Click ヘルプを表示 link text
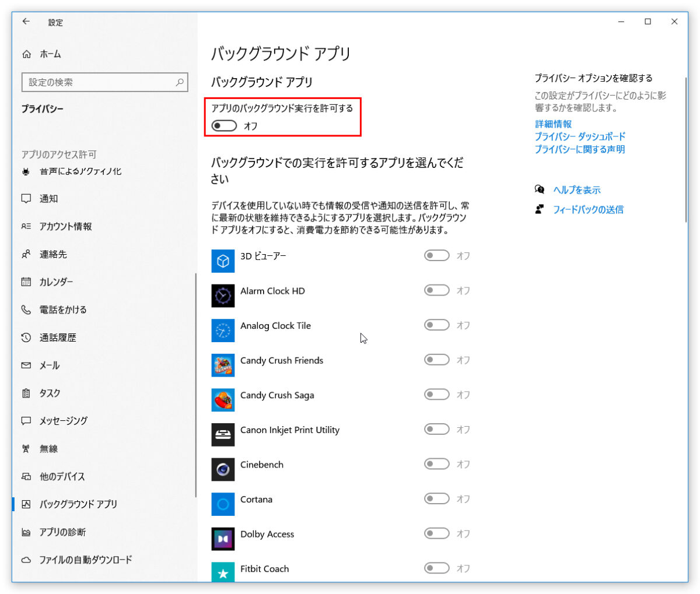 pos(577,189)
